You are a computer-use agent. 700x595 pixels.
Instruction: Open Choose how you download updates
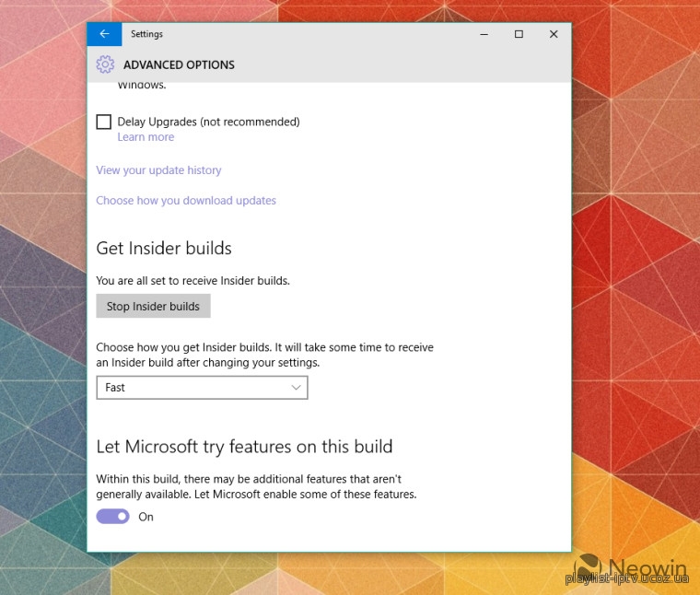tap(186, 201)
